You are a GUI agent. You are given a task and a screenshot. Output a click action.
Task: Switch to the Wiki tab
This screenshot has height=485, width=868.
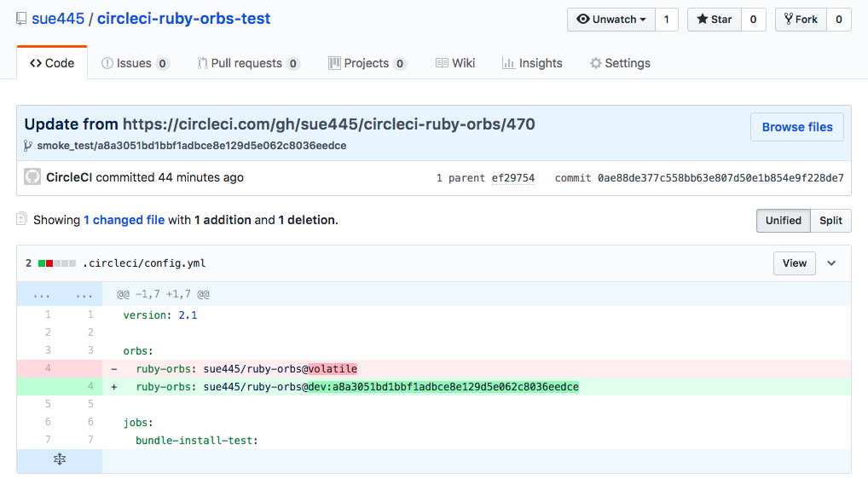[x=455, y=63]
